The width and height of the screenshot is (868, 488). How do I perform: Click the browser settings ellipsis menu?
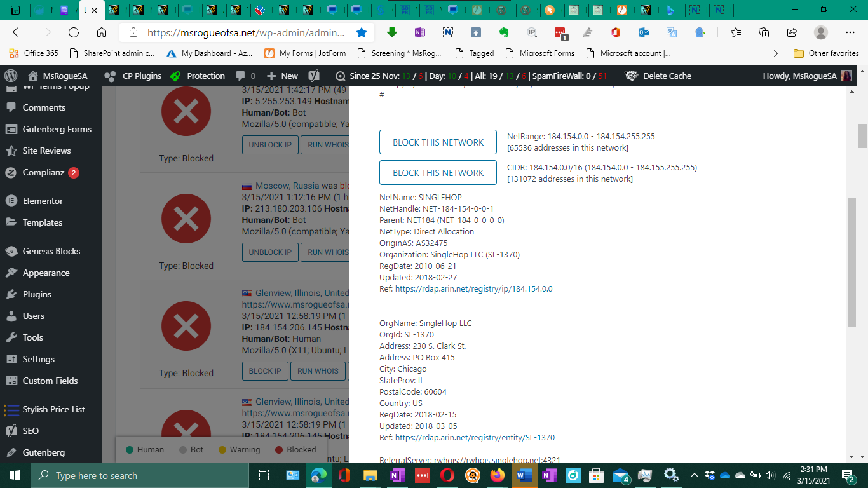coord(850,32)
